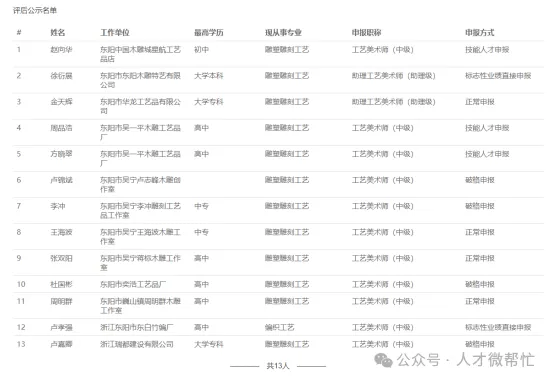Click the name 杜国彬 in row 10
The height and width of the screenshot is (382, 553).
click(x=61, y=284)
